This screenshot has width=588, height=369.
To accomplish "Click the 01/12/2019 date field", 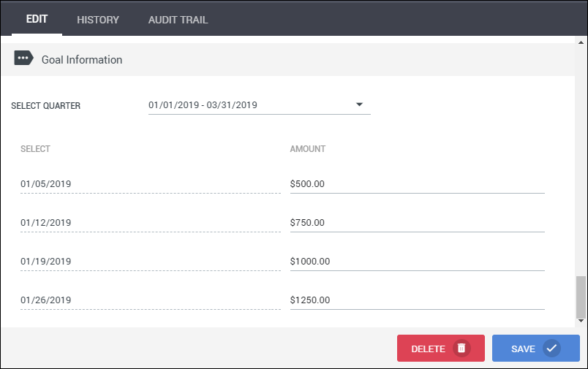I will click(x=150, y=223).
